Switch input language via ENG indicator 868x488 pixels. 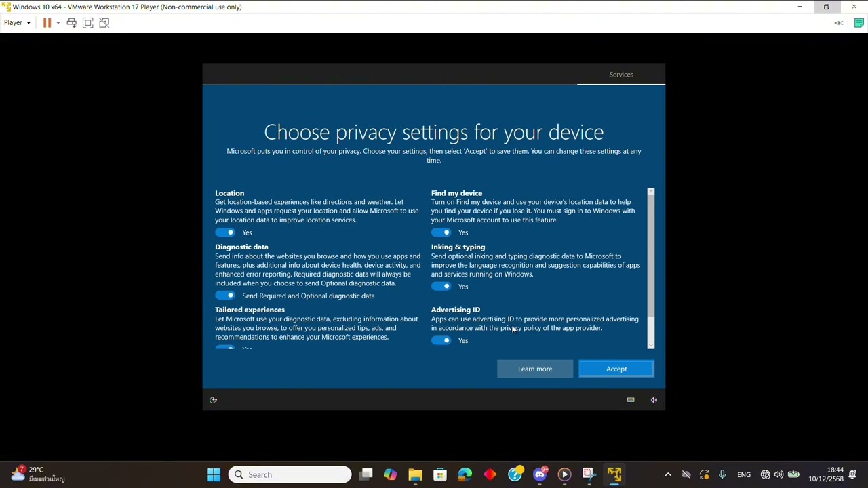[744, 474]
